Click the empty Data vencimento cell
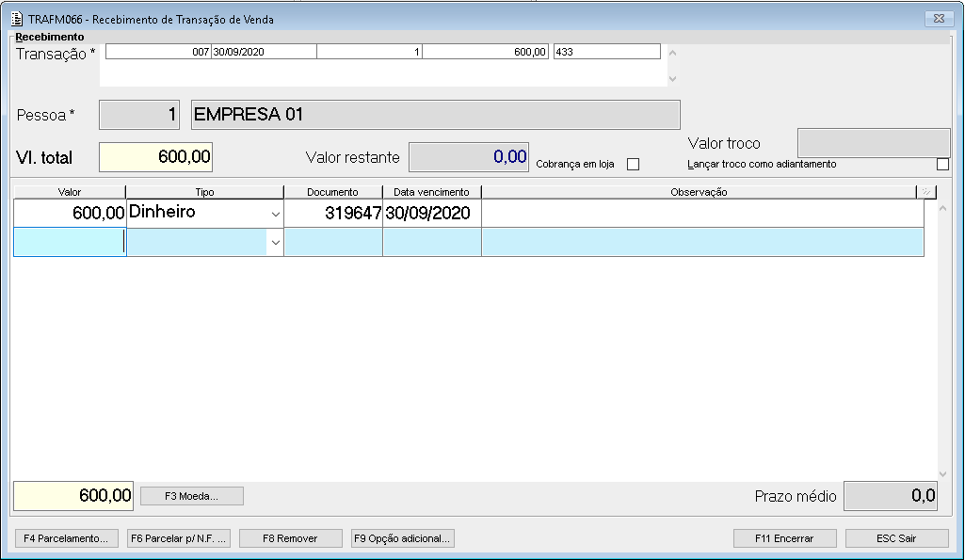This screenshot has width=965, height=560. coord(432,243)
